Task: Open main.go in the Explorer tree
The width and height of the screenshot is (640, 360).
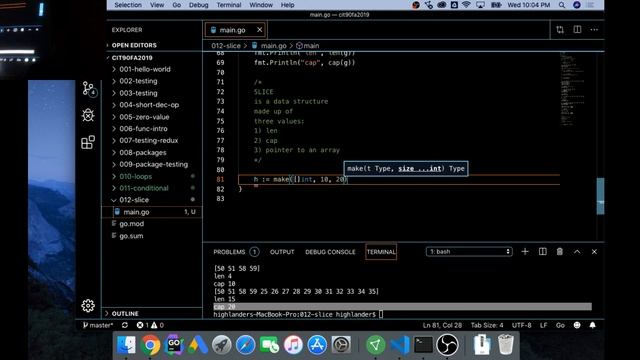Action: [x=136, y=212]
